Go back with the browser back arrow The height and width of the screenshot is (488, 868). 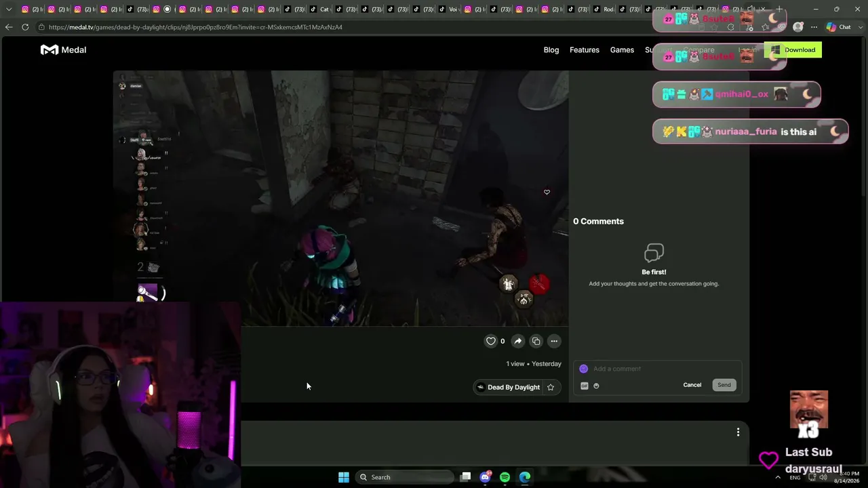pyautogui.click(x=8, y=27)
